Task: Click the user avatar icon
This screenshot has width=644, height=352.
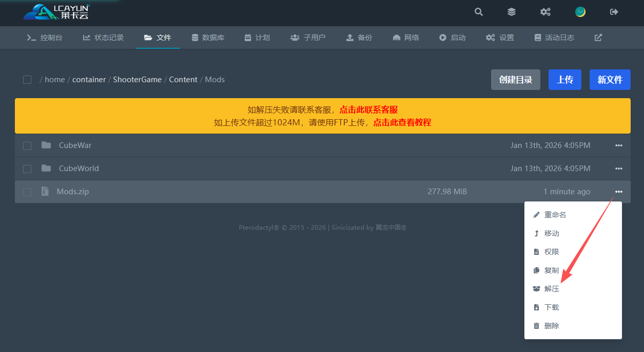Action: (x=580, y=12)
